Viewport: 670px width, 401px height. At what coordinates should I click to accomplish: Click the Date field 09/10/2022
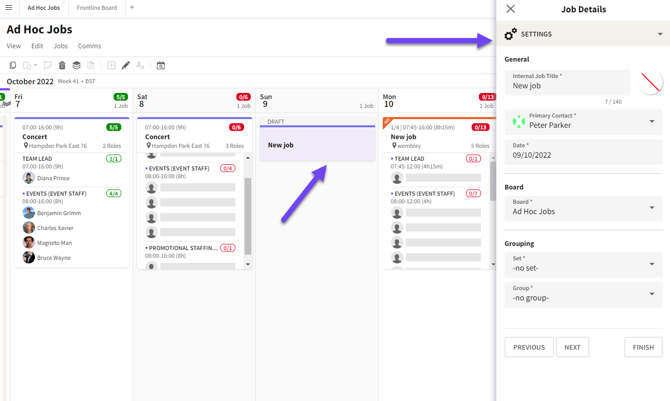(583, 151)
